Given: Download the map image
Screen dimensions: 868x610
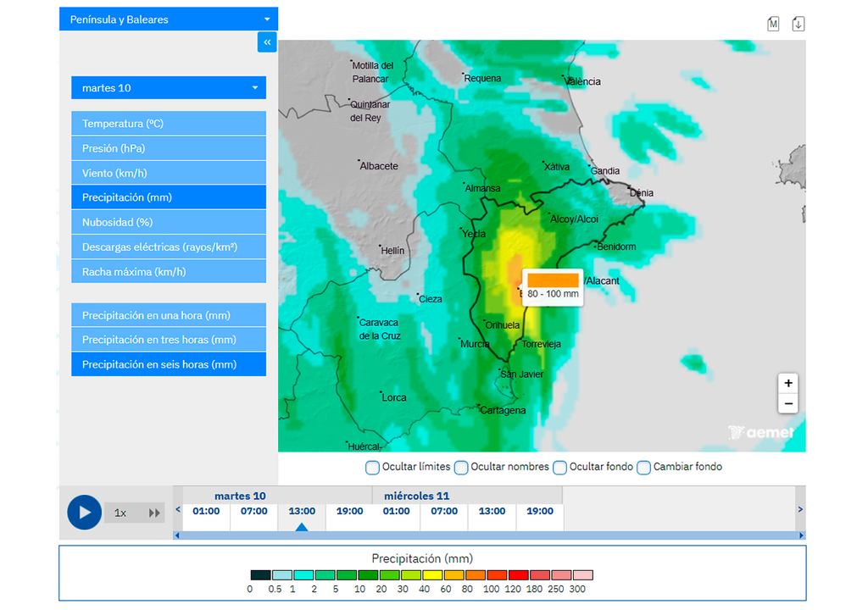Looking at the screenshot, I should [798, 24].
